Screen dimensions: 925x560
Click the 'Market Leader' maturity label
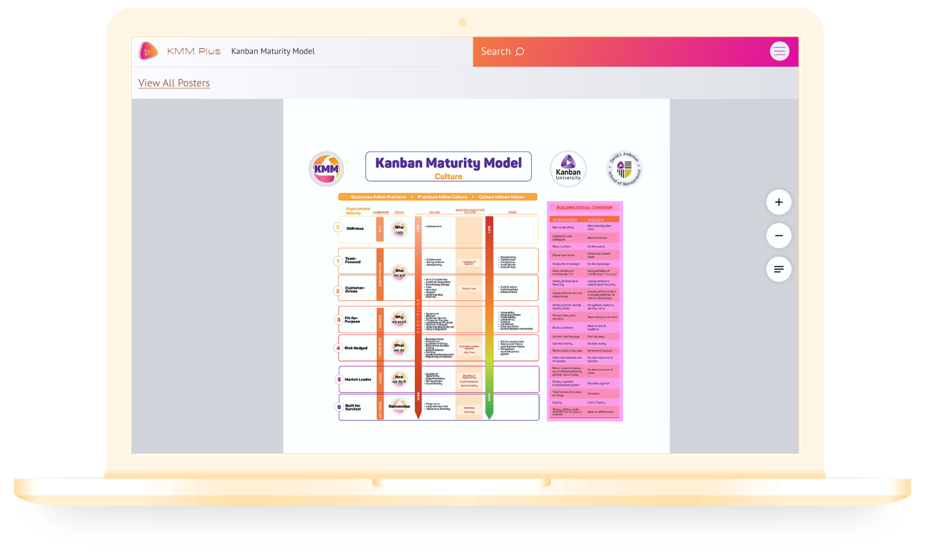click(358, 379)
